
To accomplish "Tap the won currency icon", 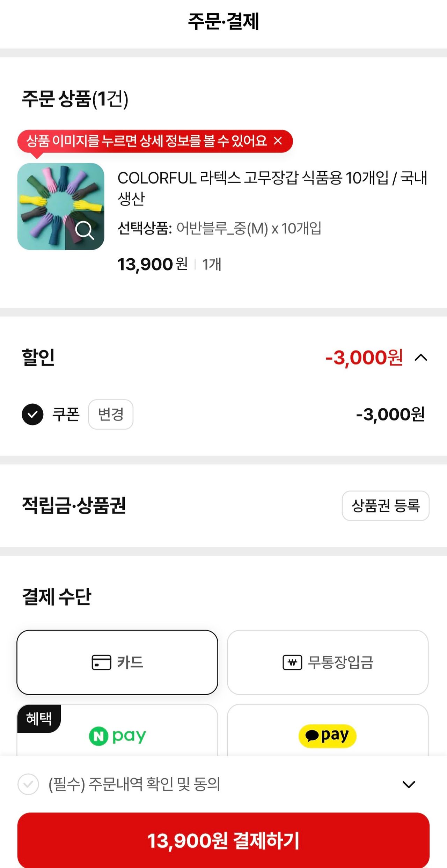I will click(292, 662).
